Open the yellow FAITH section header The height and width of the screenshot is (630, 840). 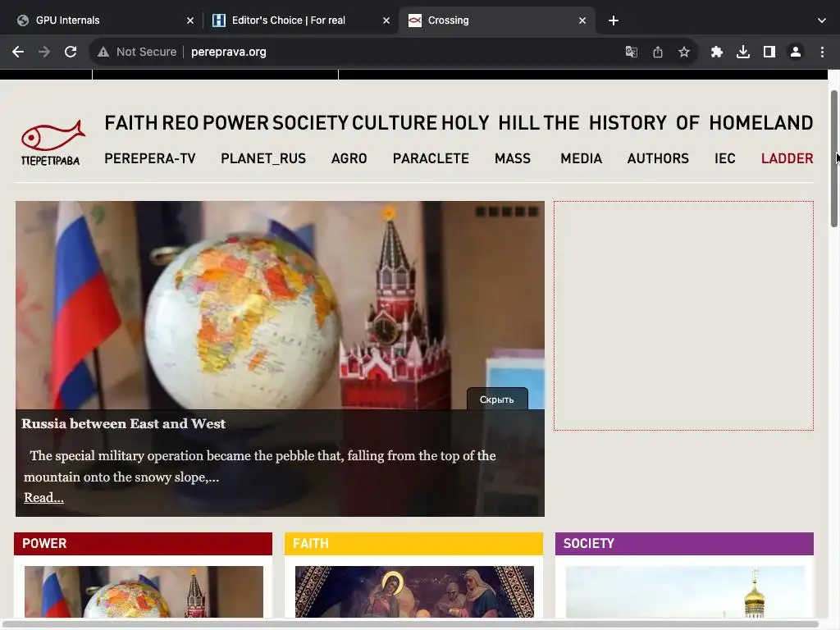point(413,544)
